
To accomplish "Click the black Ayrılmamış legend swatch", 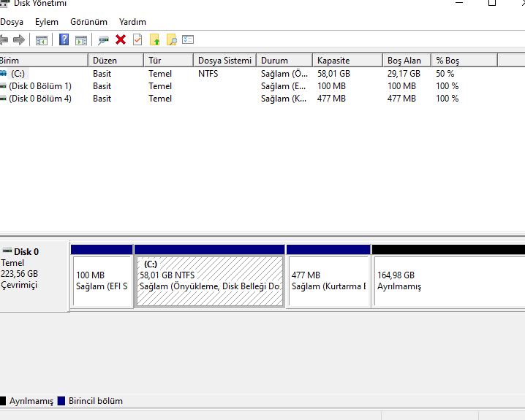I will [x=3, y=401].
